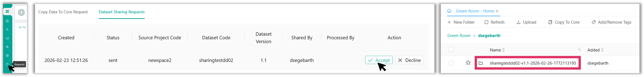Open the dashboard grid icon at sidebar top
Image resolution: width=644 pixels, height=77 pixels.
[7, 11]
